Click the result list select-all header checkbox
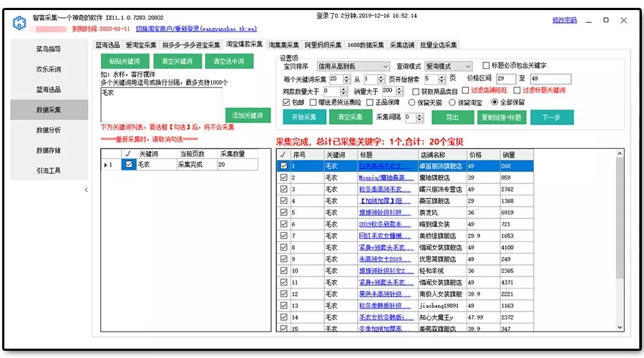The image size is (644, 358). 283,155
